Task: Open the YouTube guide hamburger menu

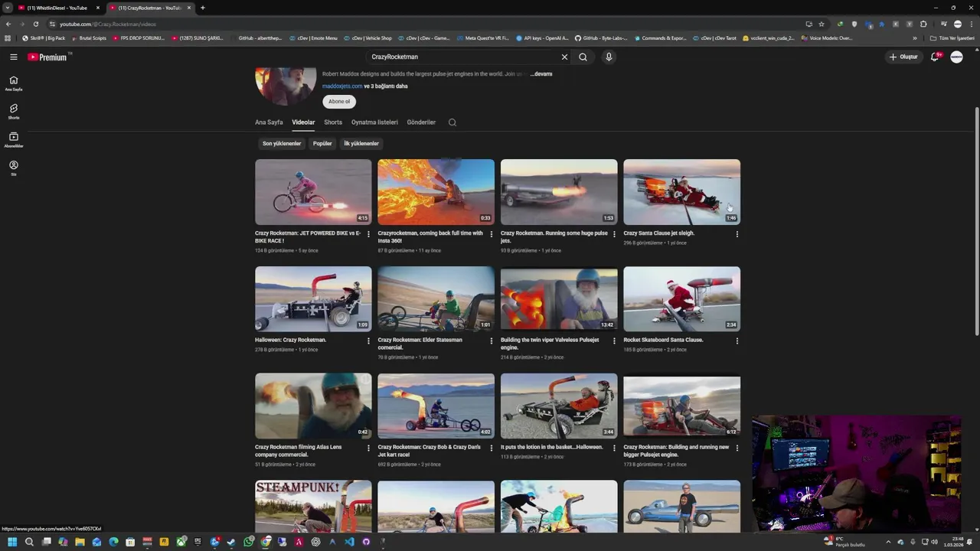Action: coord(13,57)
